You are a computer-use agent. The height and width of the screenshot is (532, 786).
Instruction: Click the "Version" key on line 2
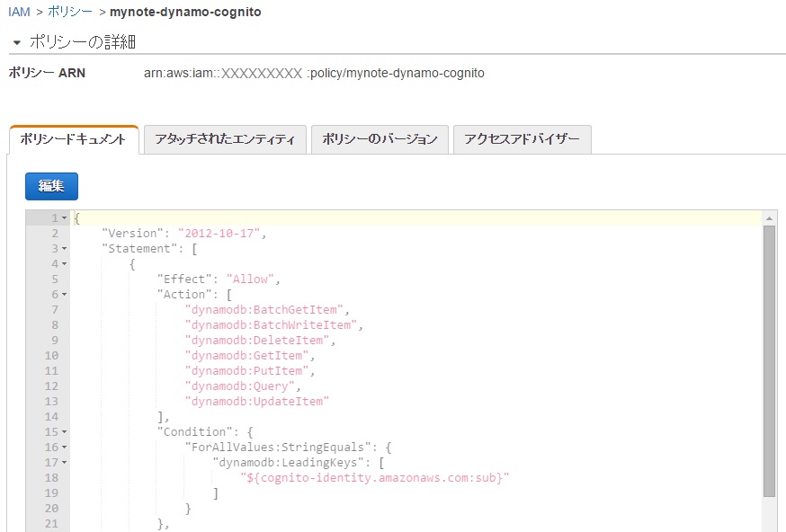click(133, 234)
